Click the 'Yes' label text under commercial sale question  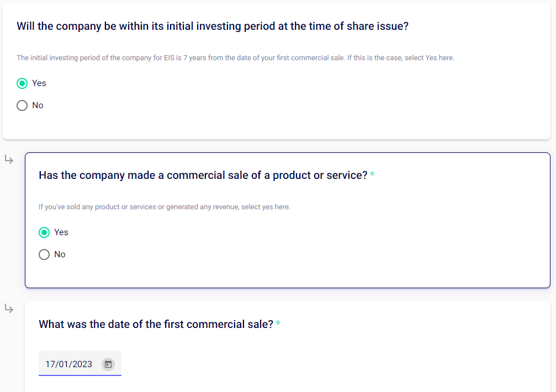[x=61, y=232]
